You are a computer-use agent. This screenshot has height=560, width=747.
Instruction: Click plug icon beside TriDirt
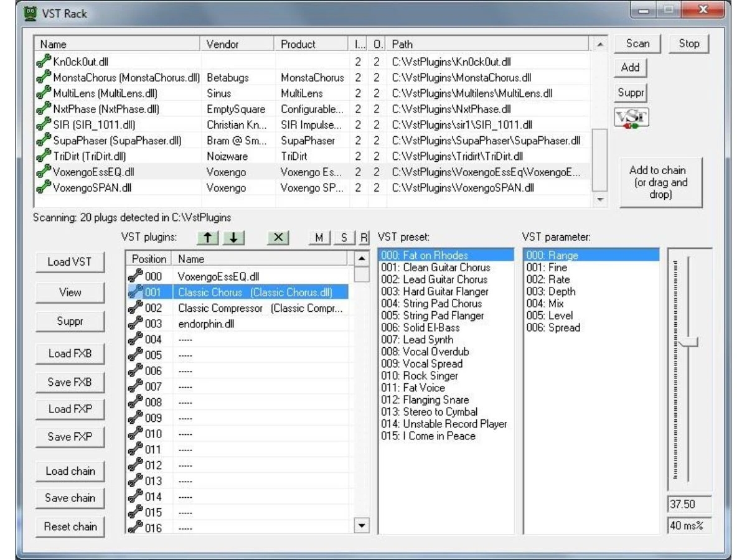(43, 156)
